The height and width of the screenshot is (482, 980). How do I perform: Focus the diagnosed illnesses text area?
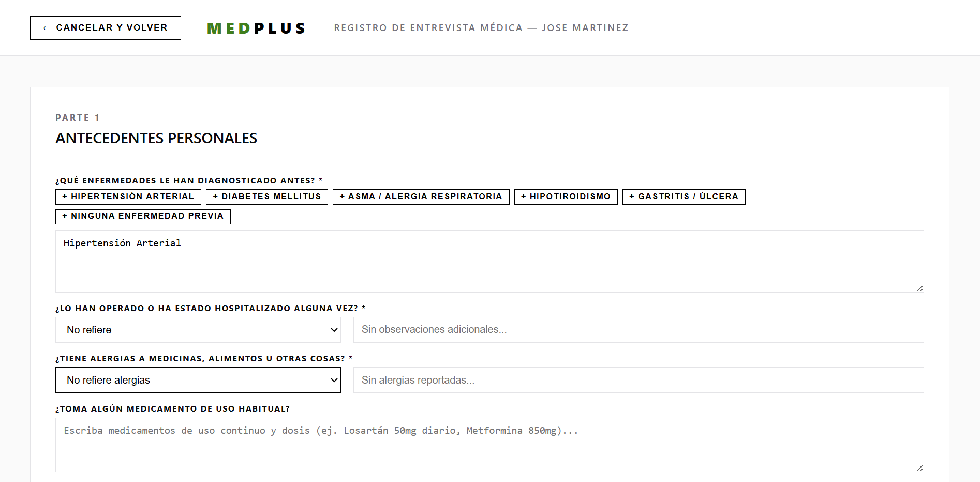[489, 261]
